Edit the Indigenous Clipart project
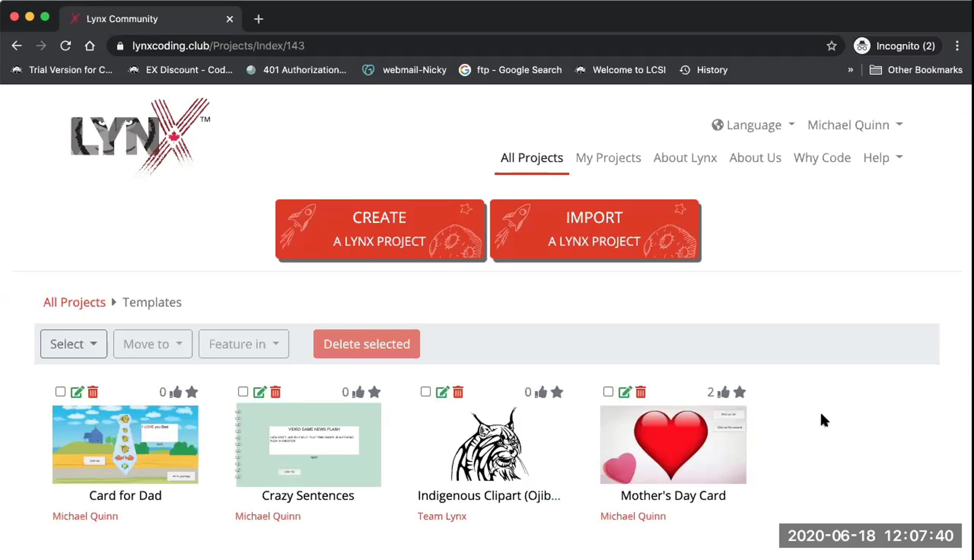Viewport: 974px width, 560px height. tap(442, 392)
